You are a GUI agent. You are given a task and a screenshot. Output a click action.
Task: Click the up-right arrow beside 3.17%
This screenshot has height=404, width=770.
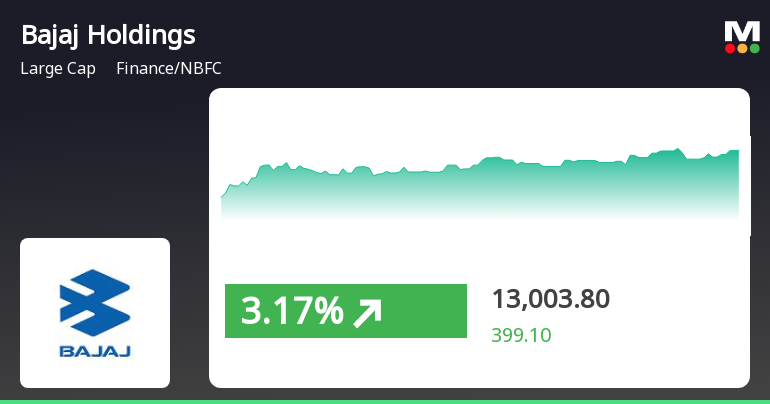tap(368, 313)
